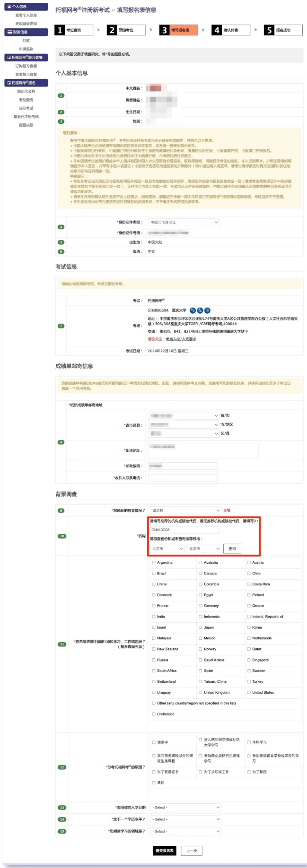307x868 pixels.
Task: Check the New Zealand country checkbox
Action: (154, 649)
